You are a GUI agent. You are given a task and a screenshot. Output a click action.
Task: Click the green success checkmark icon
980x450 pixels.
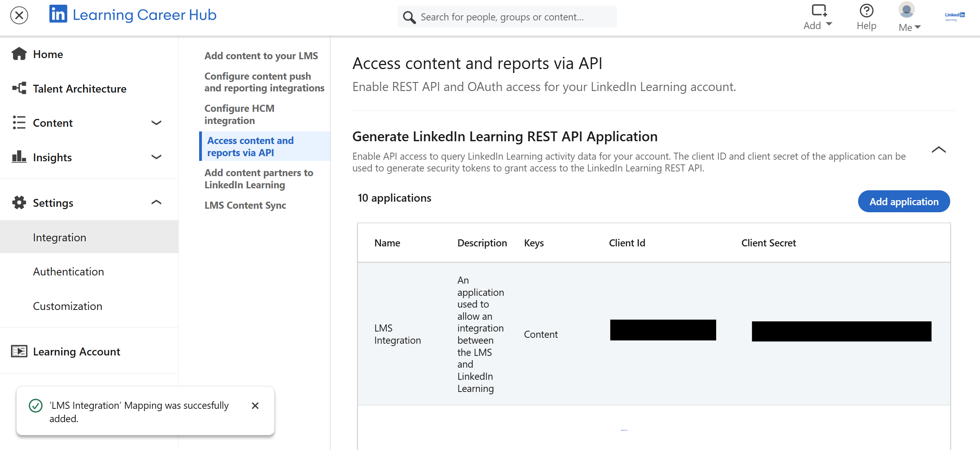click(x=36, y=406)
